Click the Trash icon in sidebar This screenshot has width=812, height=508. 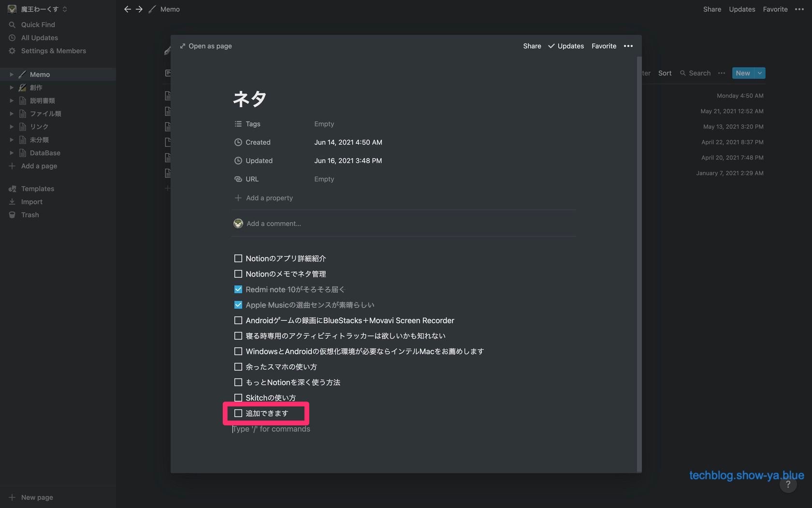[12, 215]
